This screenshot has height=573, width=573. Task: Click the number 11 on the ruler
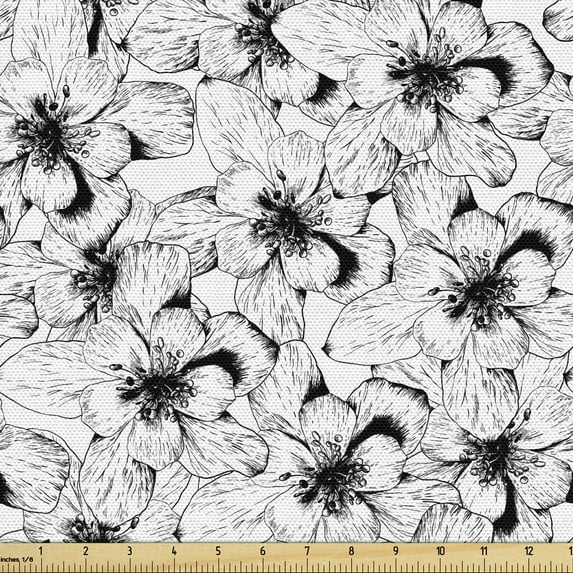[x=484, y=551]
